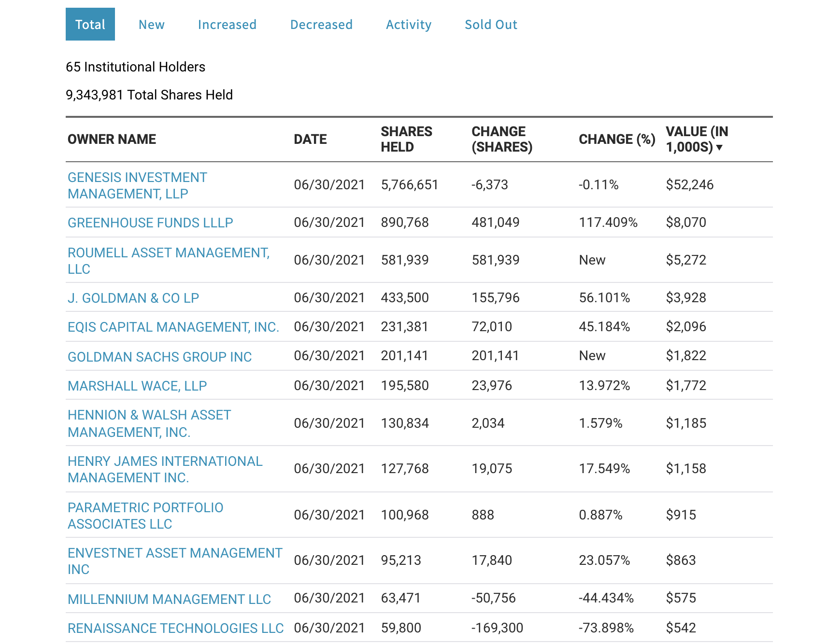Sort by Date column header
Image resolution: width=828 pixels, height=644 pixels.
[x=310, y=139]
